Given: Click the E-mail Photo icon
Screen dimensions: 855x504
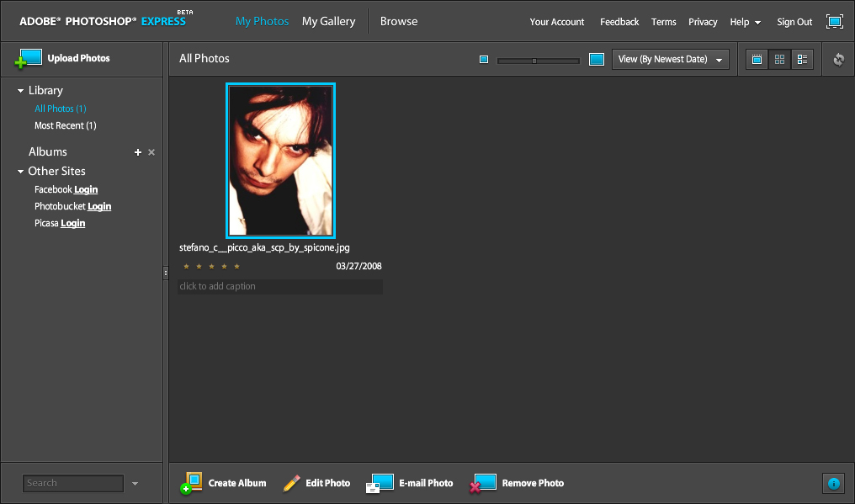Looking at the screenshot, I should coord(380,483).
